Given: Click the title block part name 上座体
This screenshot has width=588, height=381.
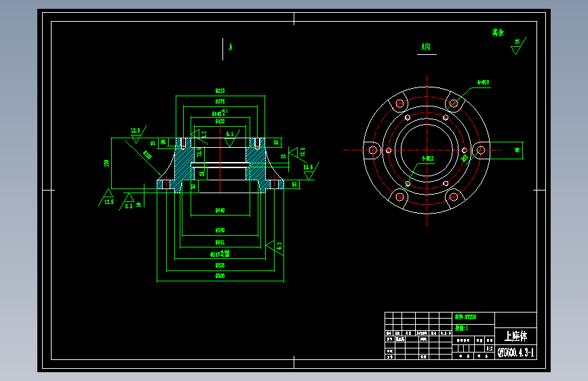Looking at the screenshot, I should (x=515, y=336).
